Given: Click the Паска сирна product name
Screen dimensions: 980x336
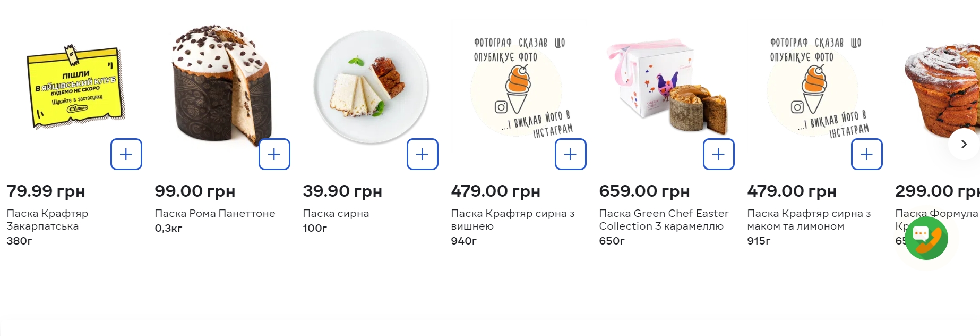Looking at the screenshot, I should coord(336,213).
